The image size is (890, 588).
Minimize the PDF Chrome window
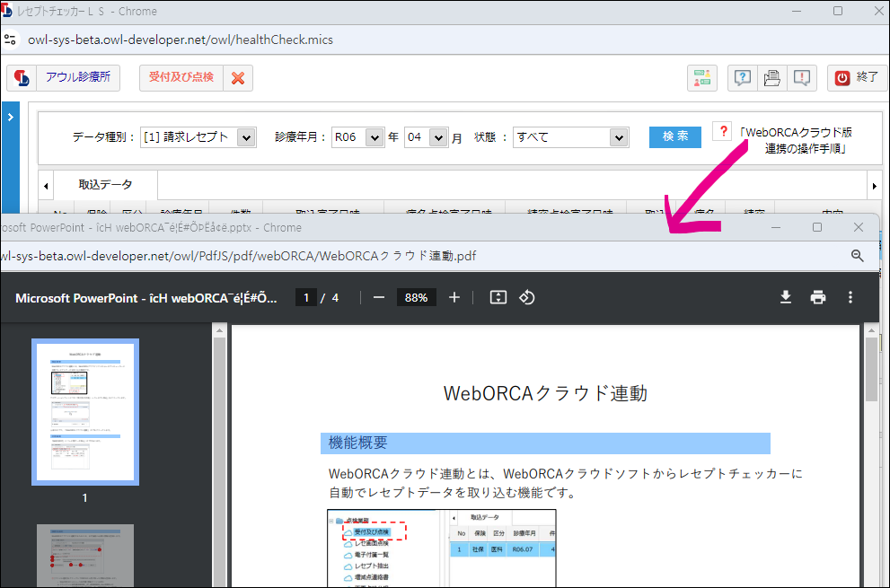[x=776, y=227]
